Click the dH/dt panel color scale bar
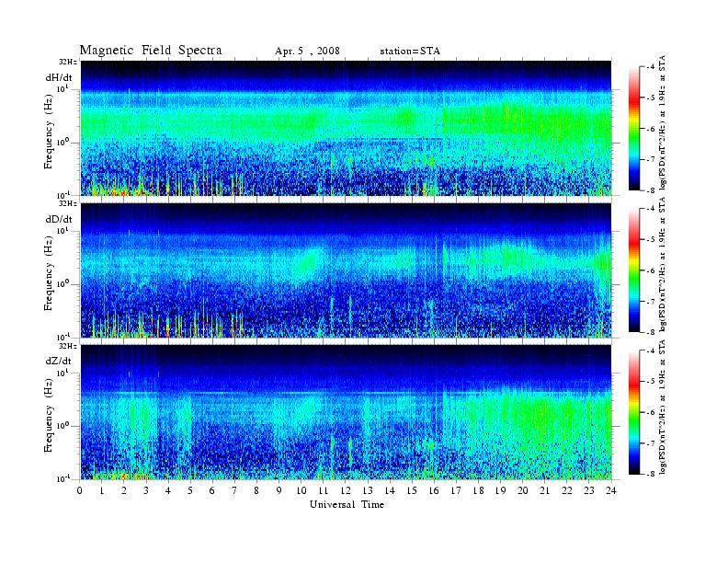The image size is (728, 563). pyautogui.click(x=633, y=129)
